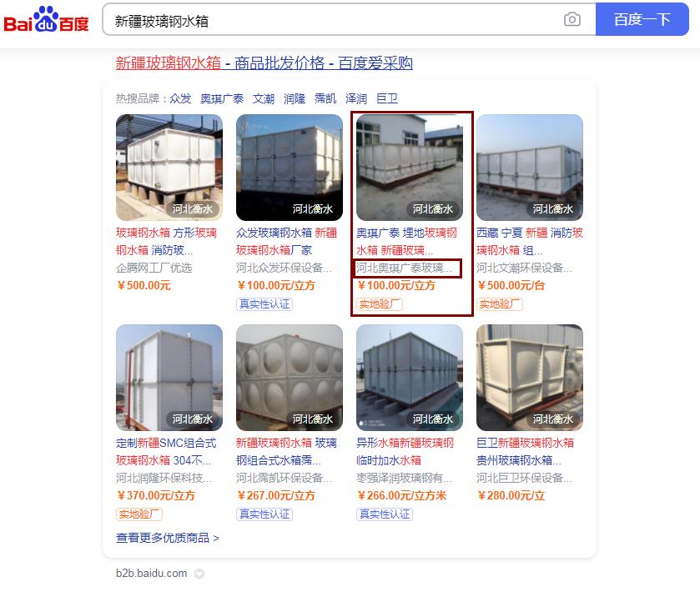The height and width of the screenshot is (597, 700).
Task: Open the 异形水箱新疆玻璃钢 product title
Action: pyautogui.click(x=405, y=452)
